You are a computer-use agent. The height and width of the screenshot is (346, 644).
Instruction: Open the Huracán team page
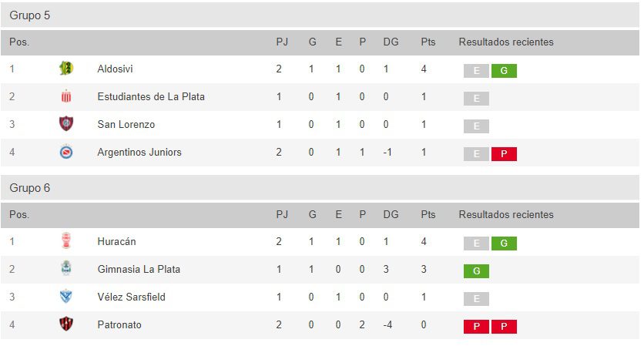pyautogui.click(x=116, y=241)
